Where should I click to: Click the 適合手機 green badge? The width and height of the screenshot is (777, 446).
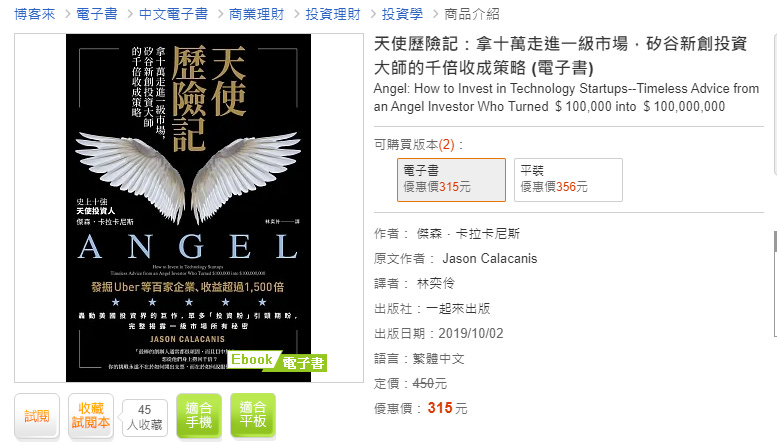(199, 416)
